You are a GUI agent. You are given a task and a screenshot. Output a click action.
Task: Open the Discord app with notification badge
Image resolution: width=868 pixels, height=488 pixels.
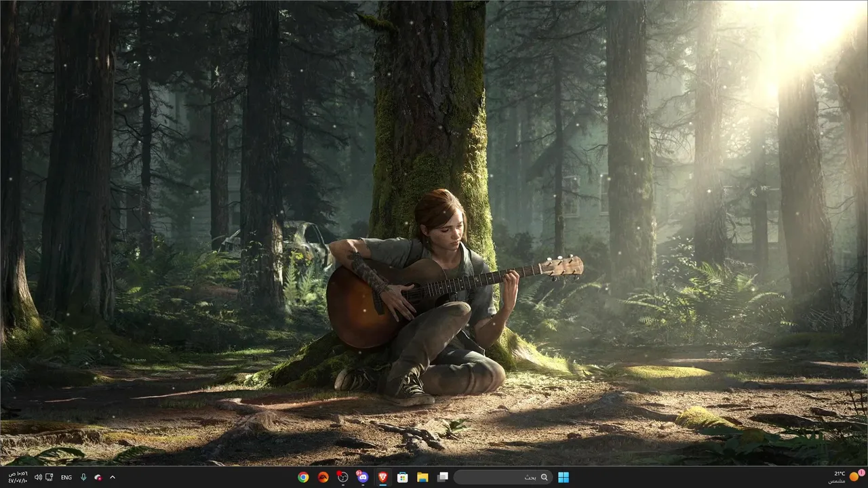(x=363, y=477)
